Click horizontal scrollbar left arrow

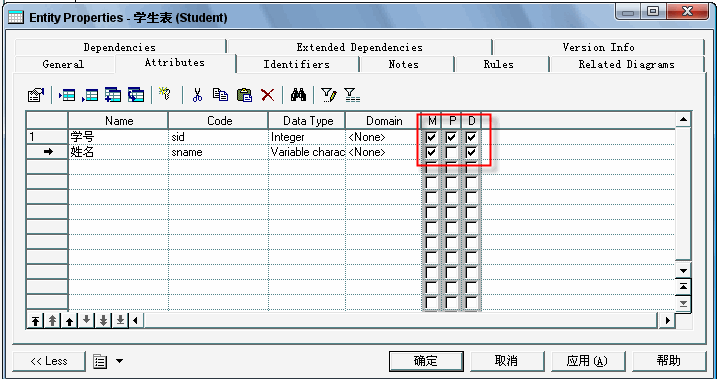tap(136, 320)
